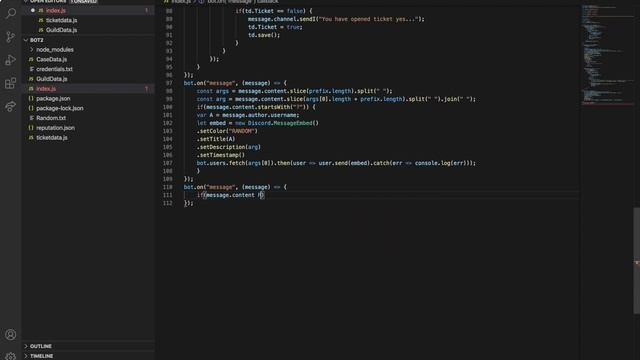The width and height of the screenshot is (640, 360).
Task: Click the td.save(); statement
Action: [x=264, y=35]
